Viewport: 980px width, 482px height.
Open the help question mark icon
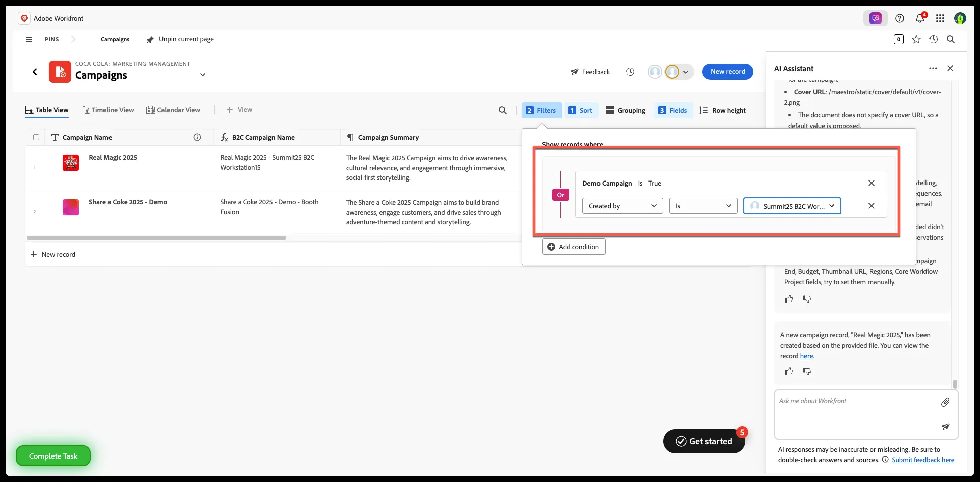pyautogui.click(x=900, y=18)
